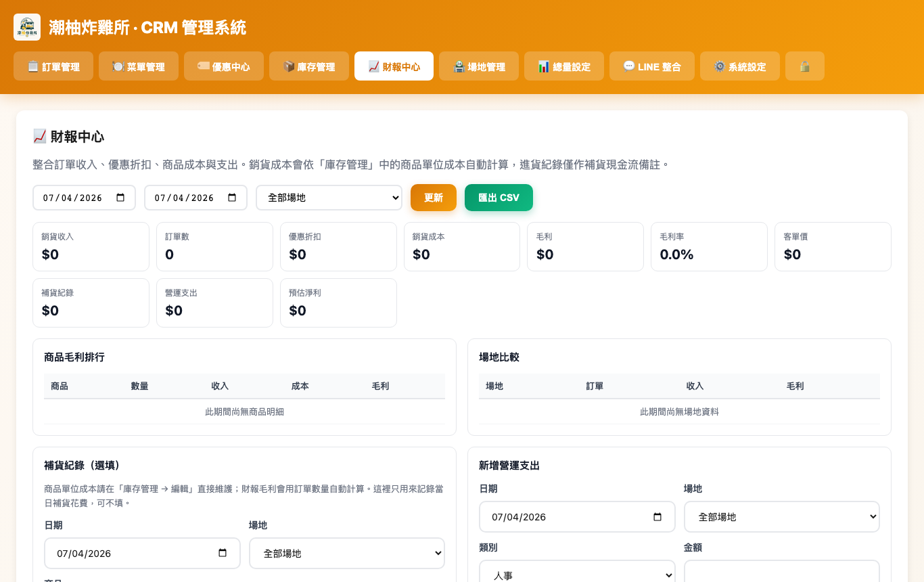Screen dimensions: 924x582
Task: Click the 訂單數 summary card
Action: 214,246
